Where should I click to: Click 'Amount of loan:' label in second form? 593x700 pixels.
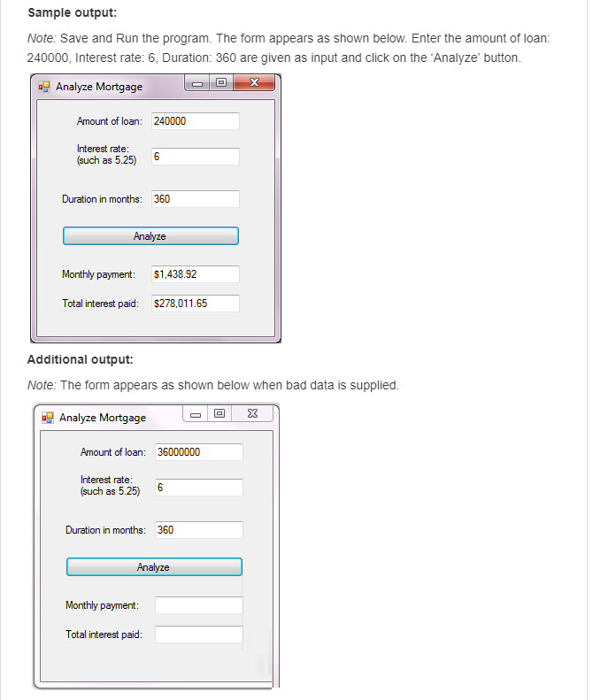pyautogui.click(x=113, y=452)
